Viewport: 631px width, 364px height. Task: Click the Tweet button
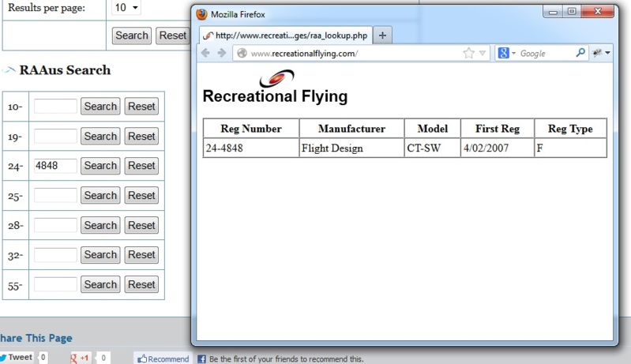click(x=17, y=357)
